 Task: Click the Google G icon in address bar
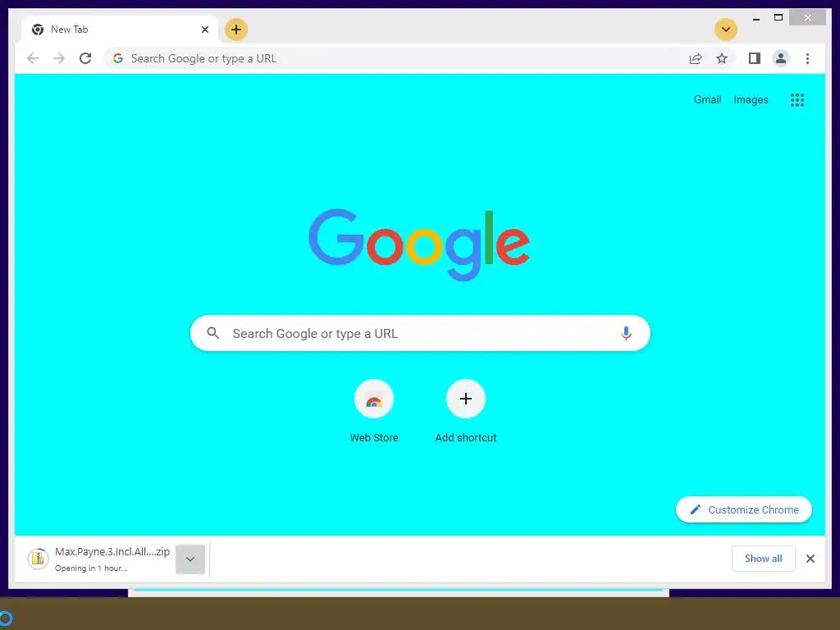pyautogui.click(x=118, y=58)
